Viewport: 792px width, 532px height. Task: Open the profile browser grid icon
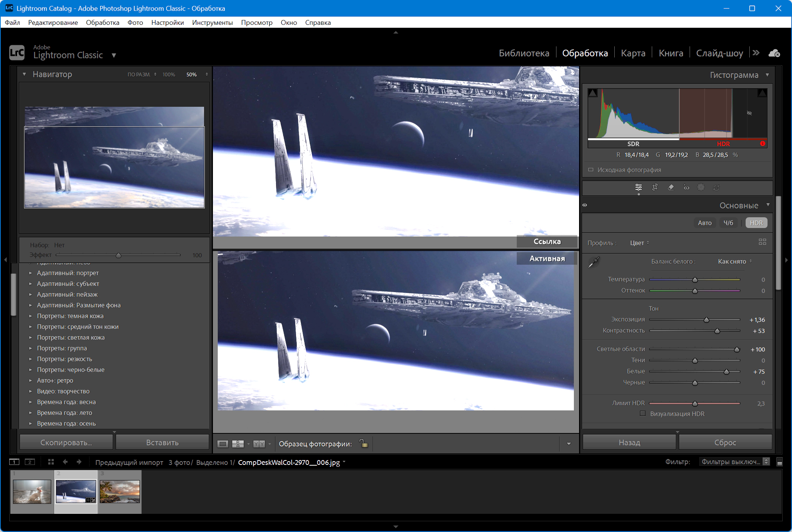tap(762, 242)
